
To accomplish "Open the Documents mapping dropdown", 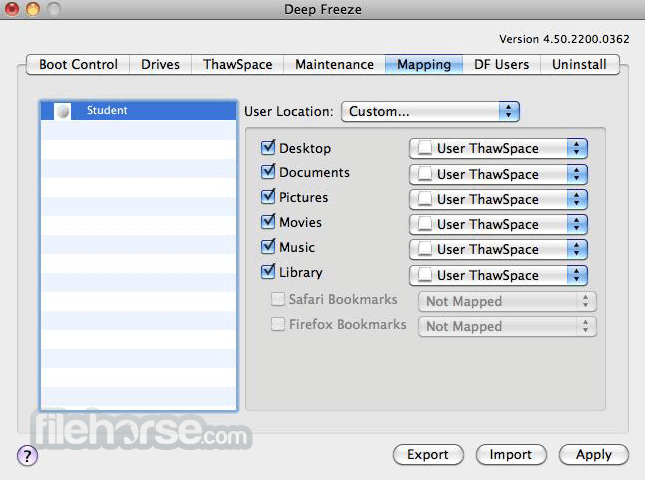I will [498, 174].
